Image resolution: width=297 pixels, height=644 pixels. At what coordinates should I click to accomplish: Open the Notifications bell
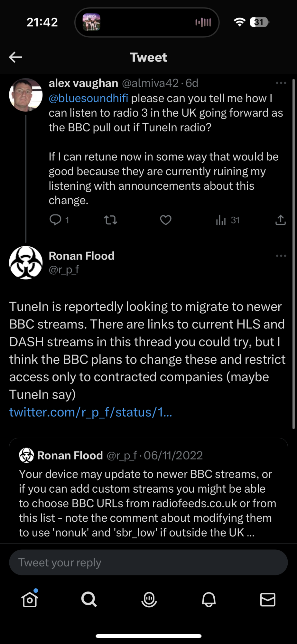point(209,600)
